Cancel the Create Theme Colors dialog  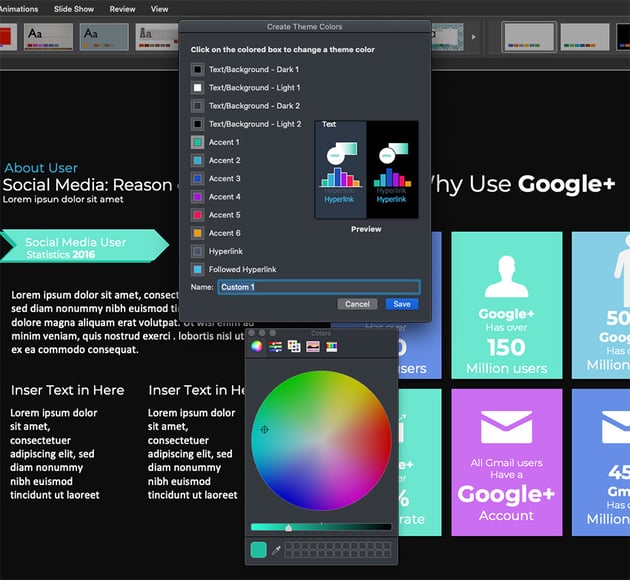point(357,304)
